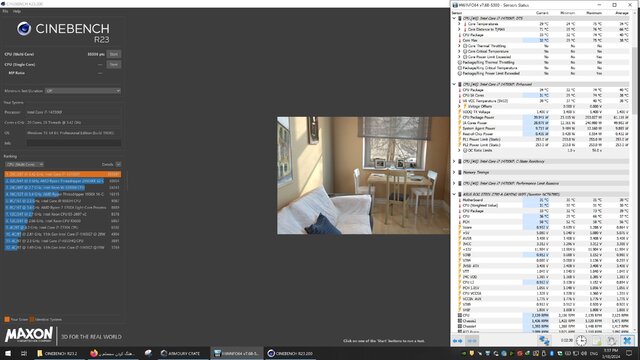Click the HWiNFO network remote monitoring icon
The image size is (640, 360).
[544, 340]
